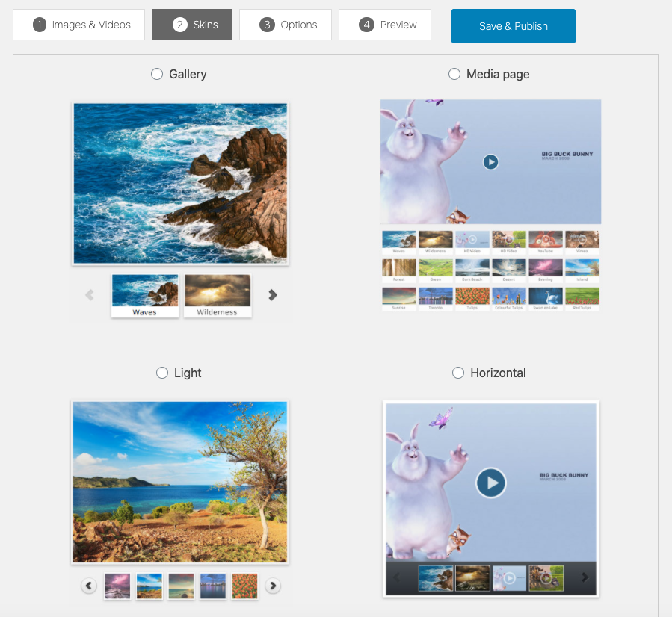Image resolution: width=672 pixels, height=617 pixels.
Task: Choose the Media page skin option
Action: [454, 74]
